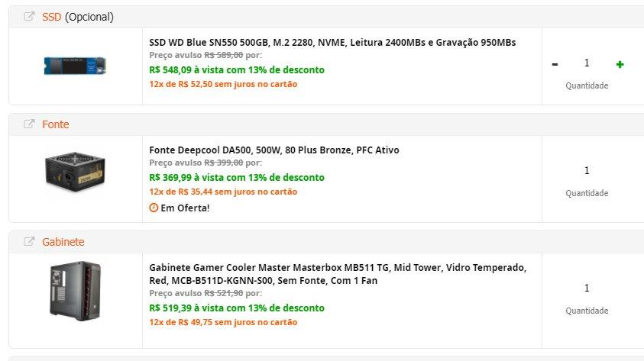Viewport: 644px width, 361px height.
Task: Click the Em Oferta! label
Action: pyautogui.click(x=185, y=208)
